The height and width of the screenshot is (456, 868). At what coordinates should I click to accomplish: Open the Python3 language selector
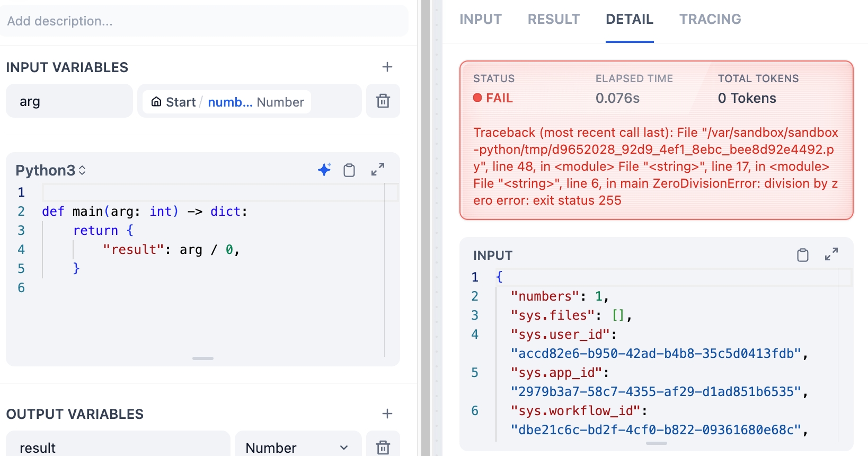(x=51, y=170)
